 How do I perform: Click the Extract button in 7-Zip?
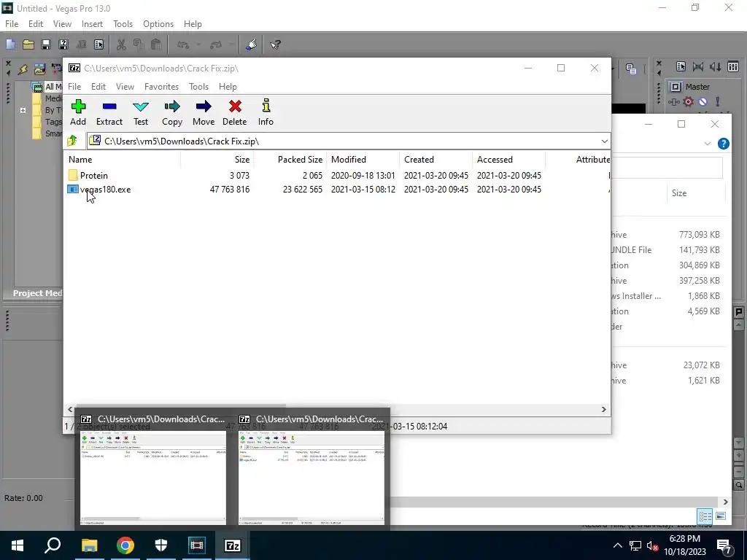coord(109,113)
